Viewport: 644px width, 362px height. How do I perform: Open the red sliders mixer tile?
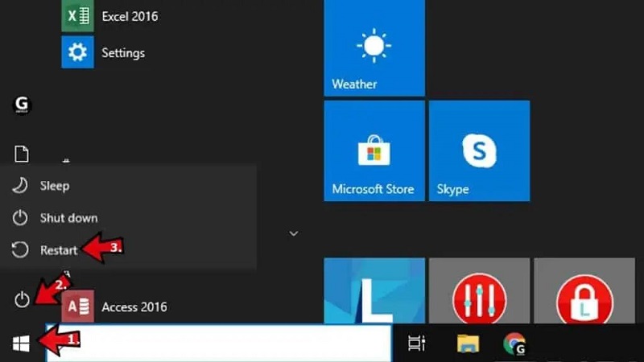tap(479, 290)
